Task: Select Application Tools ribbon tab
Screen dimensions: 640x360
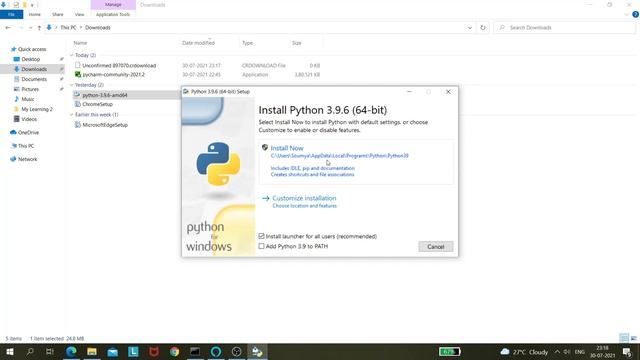Action: [113, 14]
